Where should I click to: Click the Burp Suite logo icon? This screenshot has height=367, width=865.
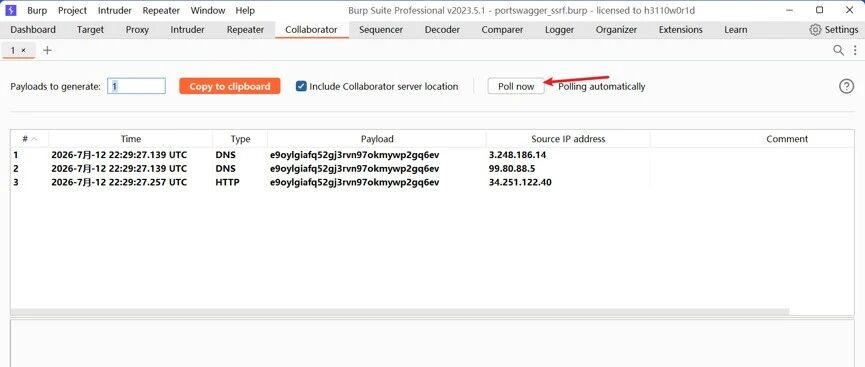pyautogui.click(x=11, y=10)
